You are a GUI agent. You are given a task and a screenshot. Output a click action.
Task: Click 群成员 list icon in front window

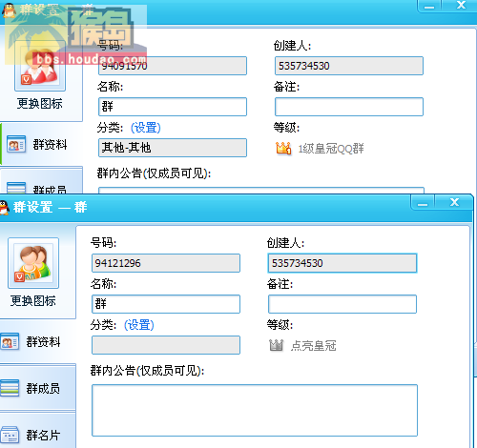point(10,388)
